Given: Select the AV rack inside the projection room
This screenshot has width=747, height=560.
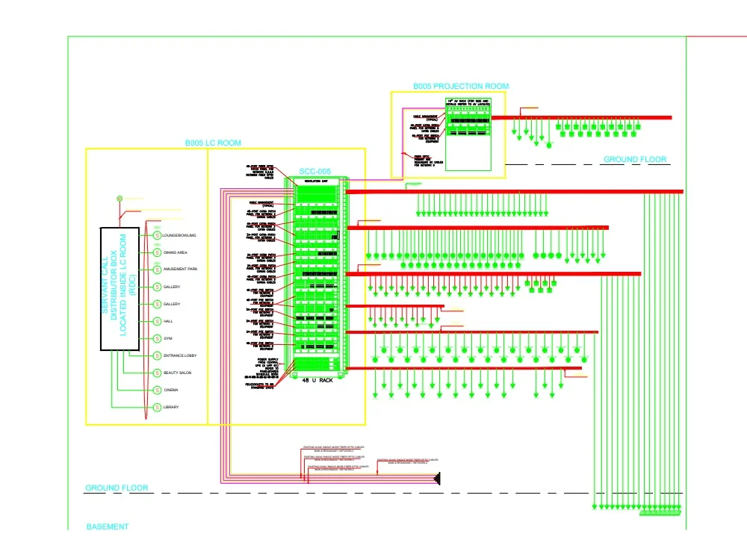Looking at the screenshot, I should click(468, 133).
